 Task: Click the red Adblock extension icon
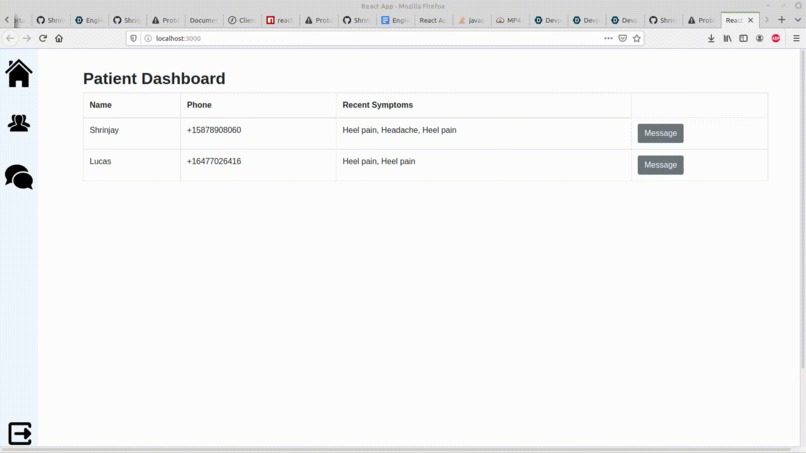point(776,38)
